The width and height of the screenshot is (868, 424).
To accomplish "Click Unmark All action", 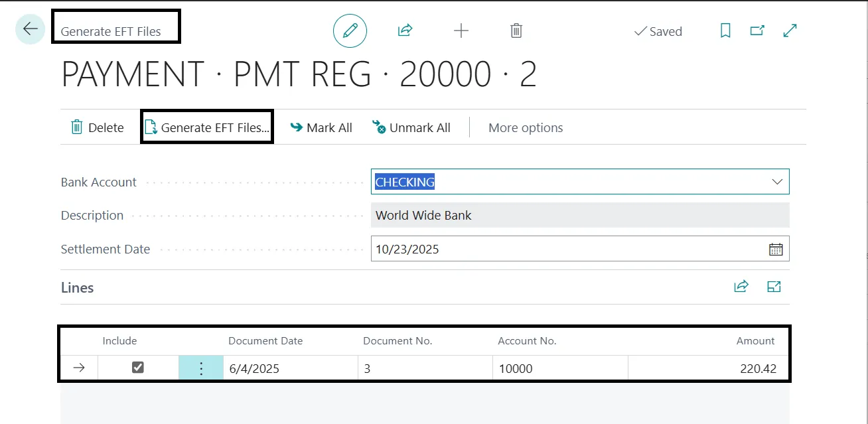I will (x=411, y=128).
